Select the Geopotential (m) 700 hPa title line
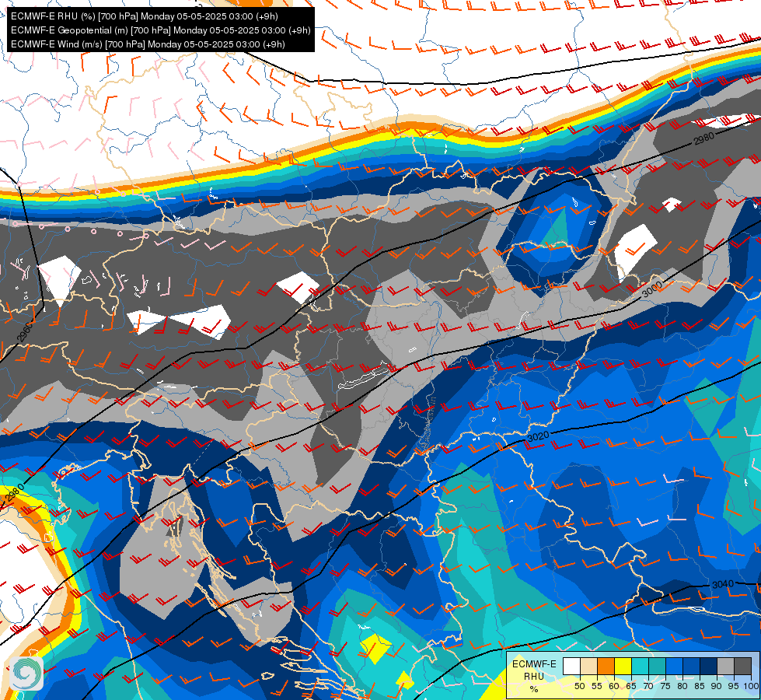 coord(160,30)
